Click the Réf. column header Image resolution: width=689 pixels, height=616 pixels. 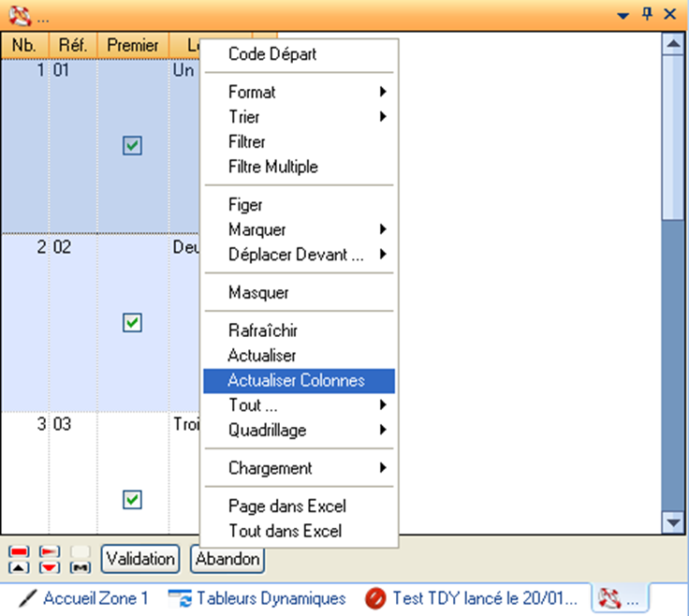click(x=72, y=44)
